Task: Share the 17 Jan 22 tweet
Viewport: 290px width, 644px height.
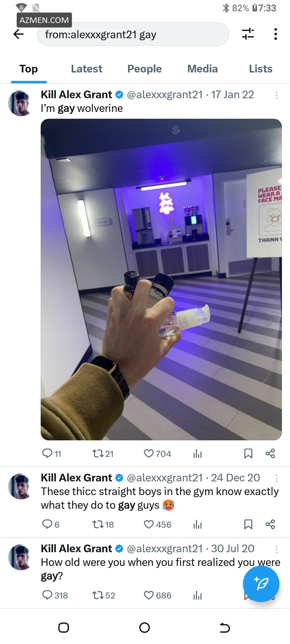Action: pyautogui.click(x=270, y=454)
